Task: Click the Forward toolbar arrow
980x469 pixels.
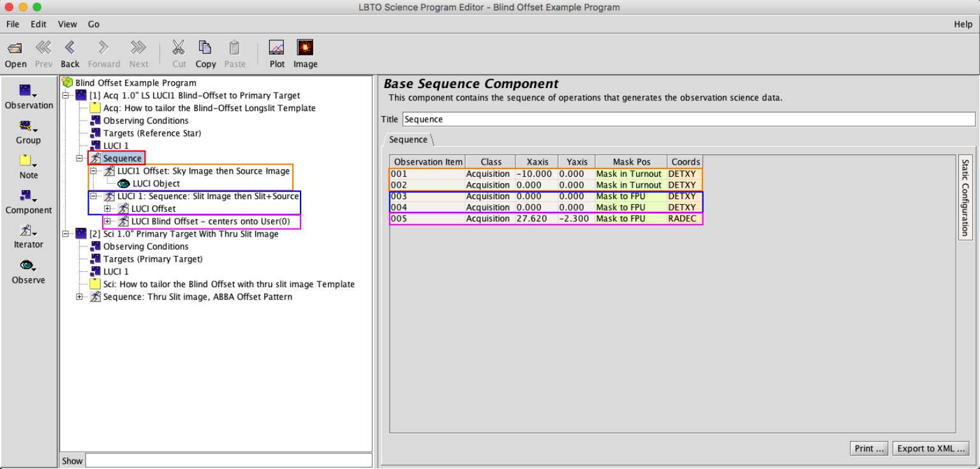Action: [103, 48]
